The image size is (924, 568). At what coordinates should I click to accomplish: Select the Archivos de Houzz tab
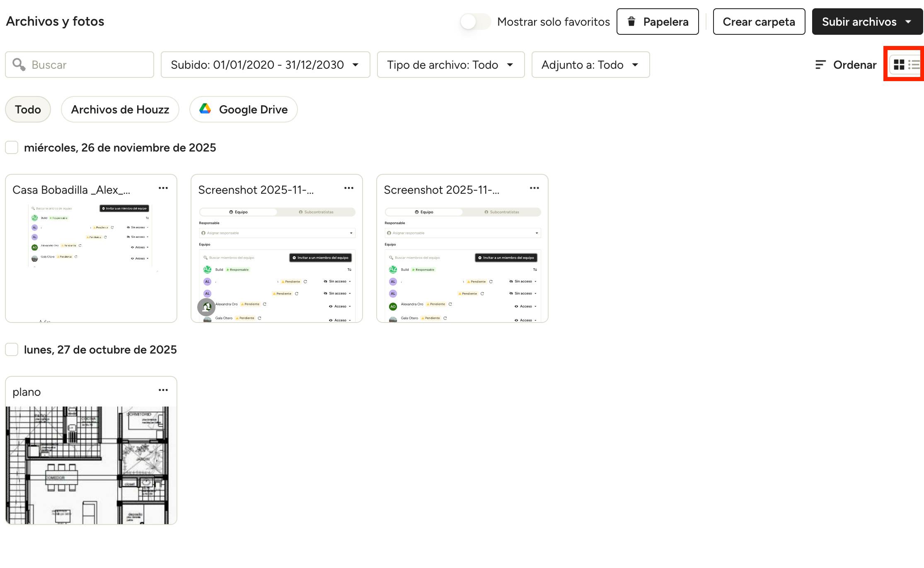pos(120,109)
